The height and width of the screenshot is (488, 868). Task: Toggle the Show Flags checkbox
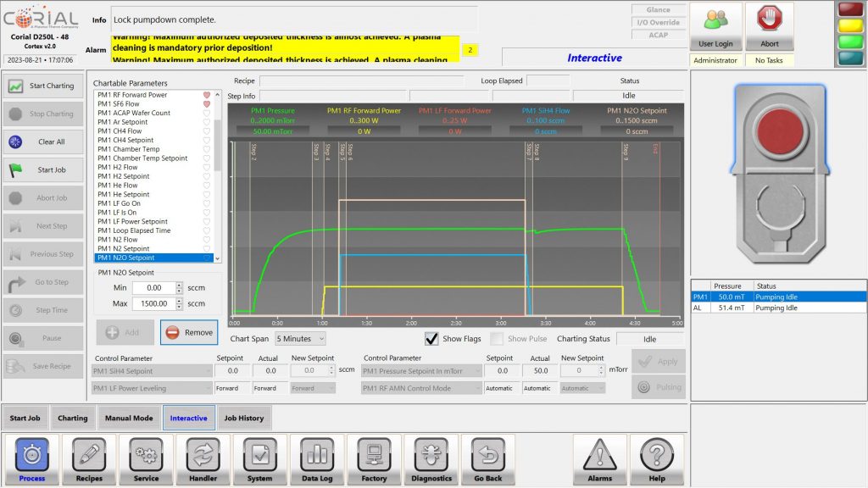432,339
